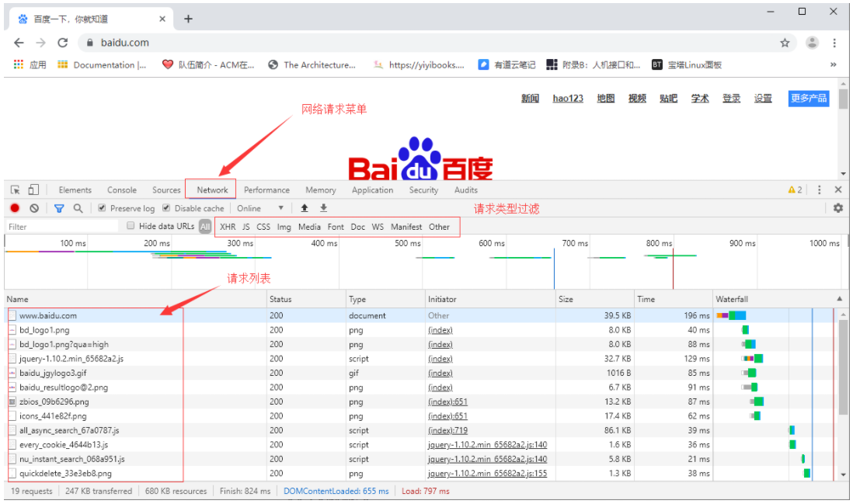Filter requests by XHR type
The width and height of the screenshot is (853, 504).
tap(227, 227)
